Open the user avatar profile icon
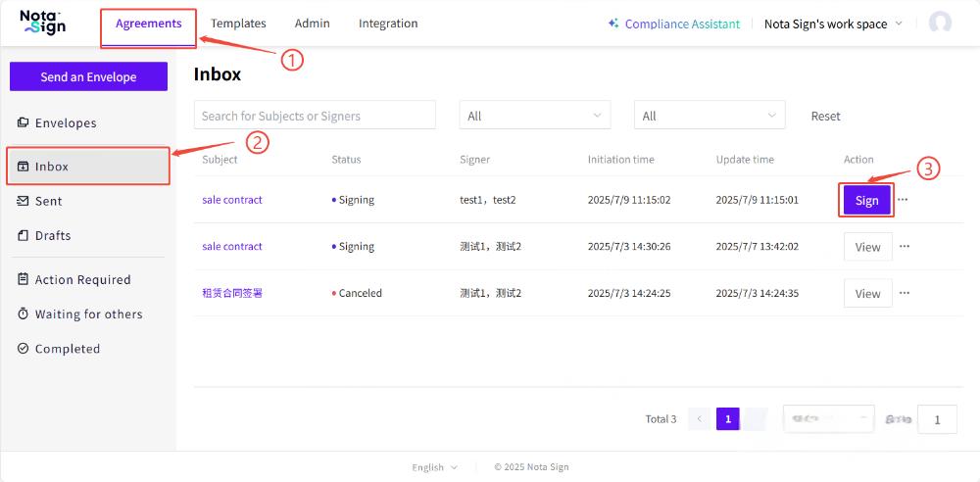This screenshot has height=482, width=980. pos(940,24)
